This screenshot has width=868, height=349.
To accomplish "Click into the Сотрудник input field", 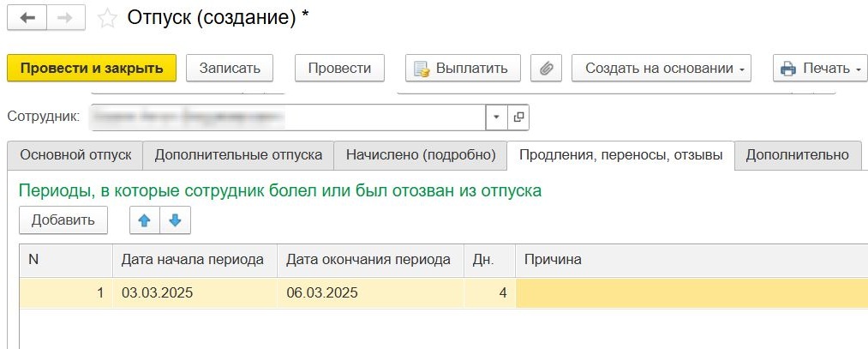I will click(x=288, y=117).
